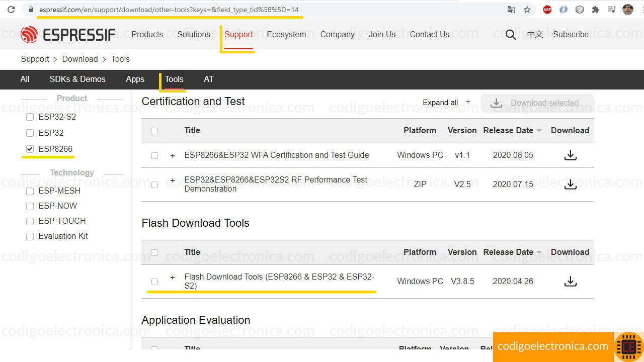Switch to the All tab
Viewport: 644px width, 362px height.
25,79
